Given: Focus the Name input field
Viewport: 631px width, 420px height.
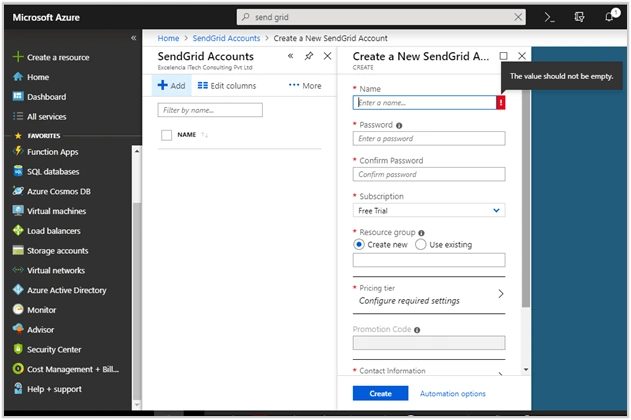Looking at the screenshot, I should pyautogui.click(x=425, y=103).
